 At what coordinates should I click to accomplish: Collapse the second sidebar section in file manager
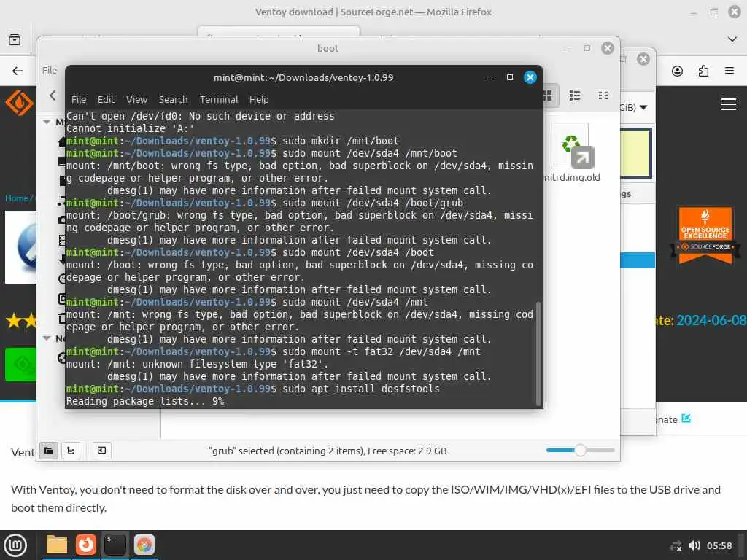tap(47, 338)
